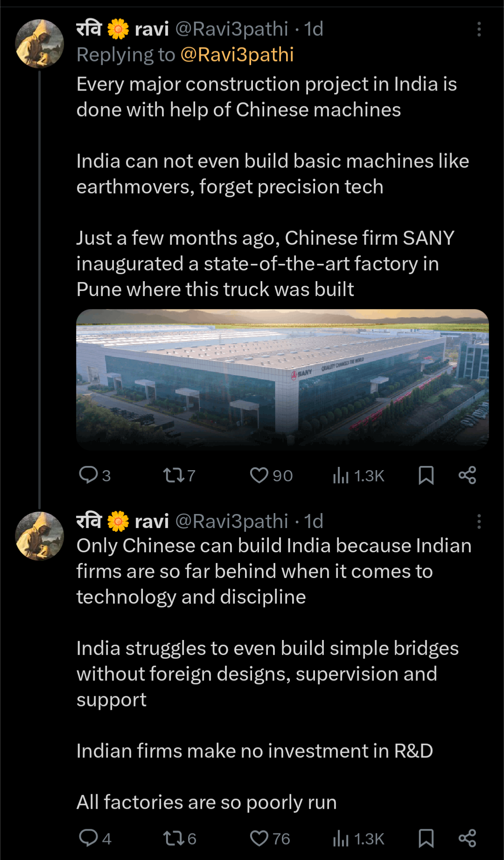View analytics of the SANY factory tweet
Image resolution: width=504 pixels, height=860 pixels.
(341, 476)
